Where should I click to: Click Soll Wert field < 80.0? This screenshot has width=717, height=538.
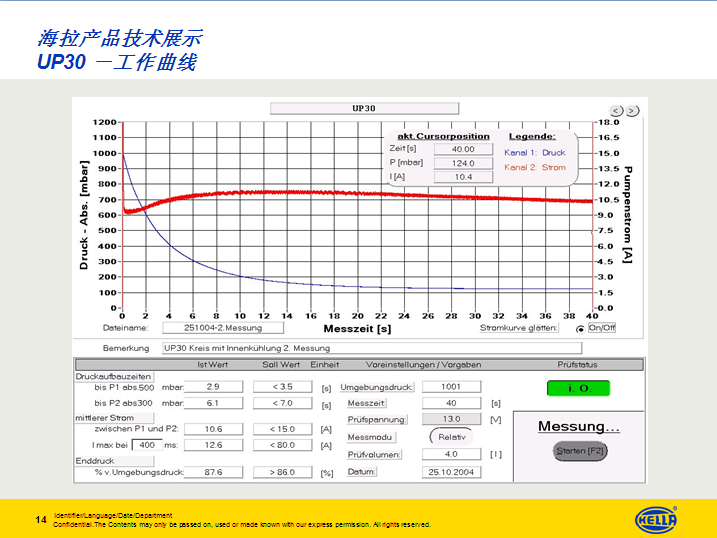pyautogui.click(x=283, y=445)
